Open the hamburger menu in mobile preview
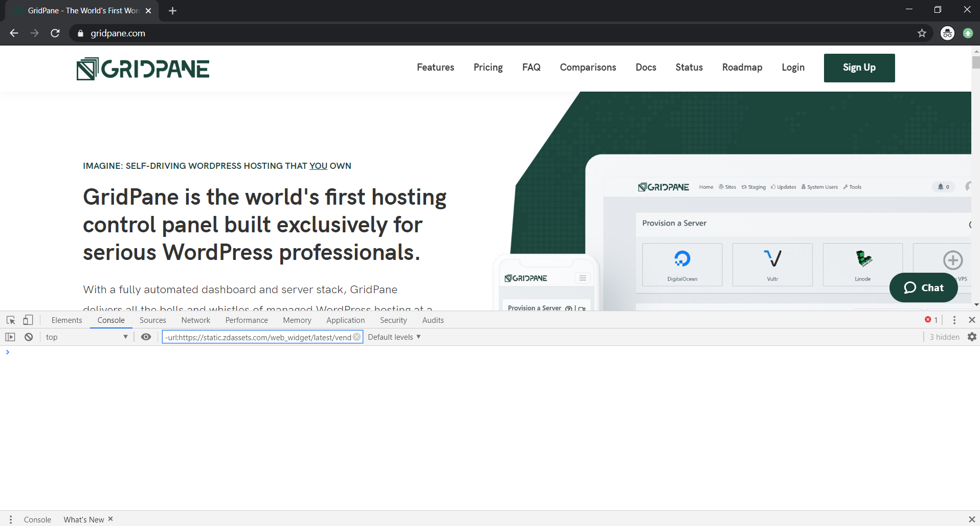Screen dimensions: 980x526 click(583, 278)
